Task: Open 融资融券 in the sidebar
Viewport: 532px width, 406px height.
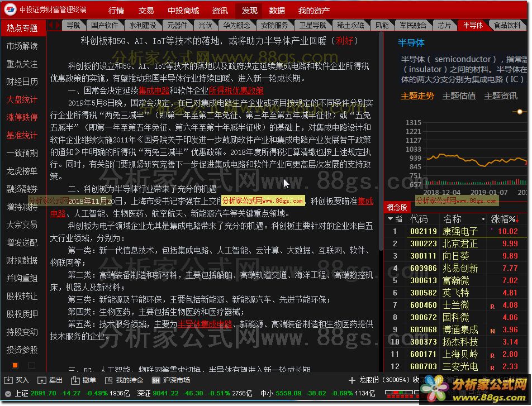Action: point(22,189)
